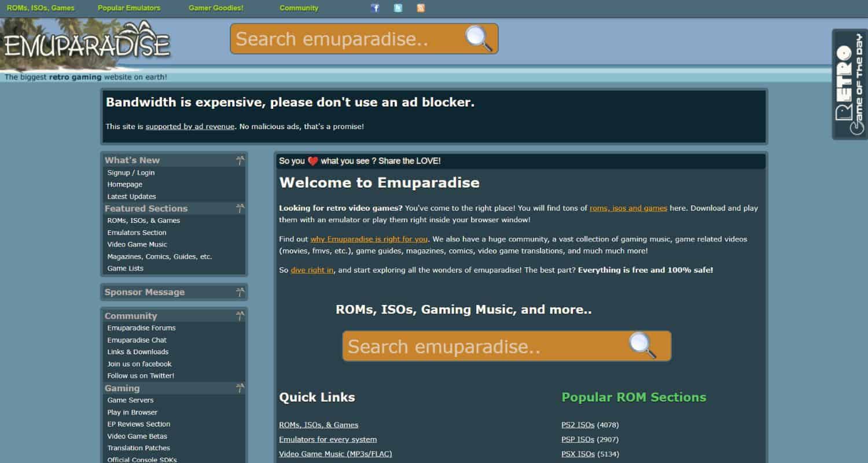Click the magnifying glass in header search
This screenshot has height=463, width=868.
479,39
